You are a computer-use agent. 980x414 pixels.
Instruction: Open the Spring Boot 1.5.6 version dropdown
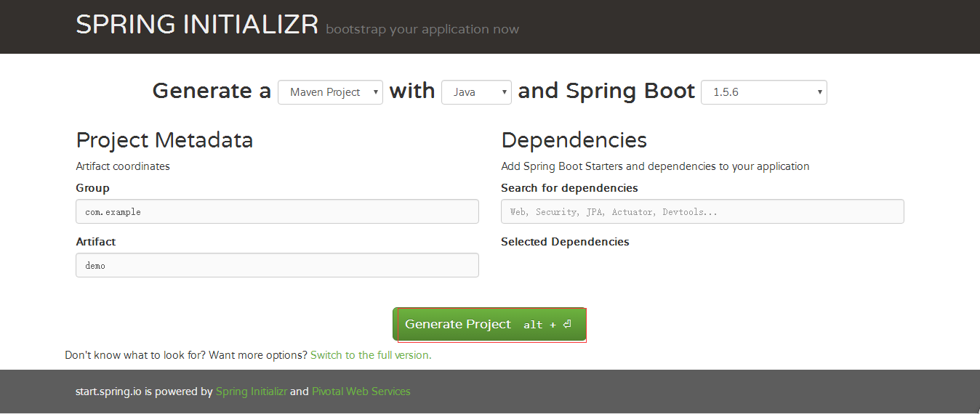(x=763, y=92)
